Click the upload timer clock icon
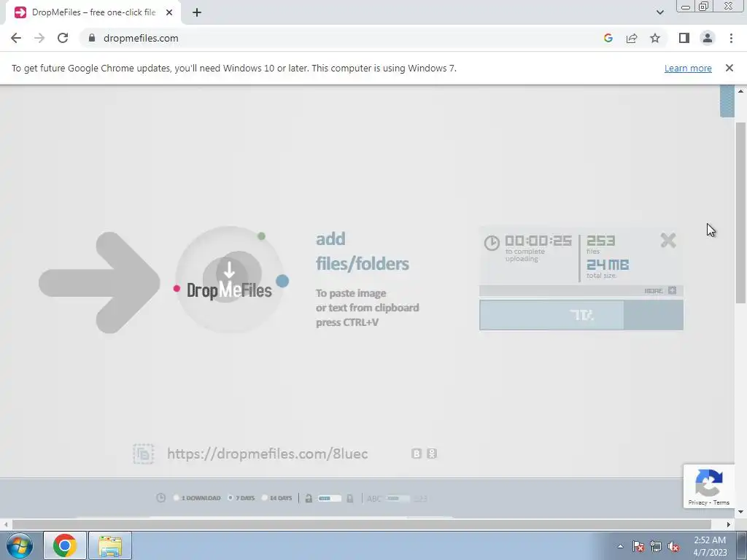The width and height of the screenshot is (747, 560). (492, 243)
